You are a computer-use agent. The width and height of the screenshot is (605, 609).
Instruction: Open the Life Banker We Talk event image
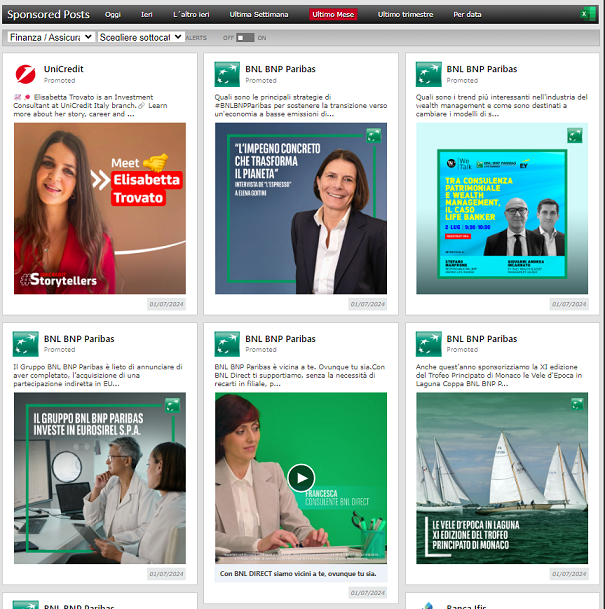(x=502, y=209)
